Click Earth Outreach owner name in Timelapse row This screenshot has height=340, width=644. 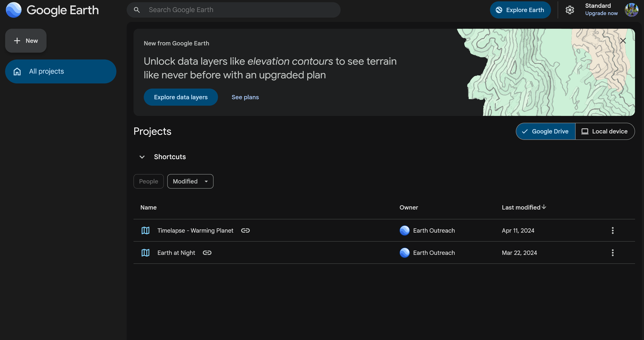434,230
